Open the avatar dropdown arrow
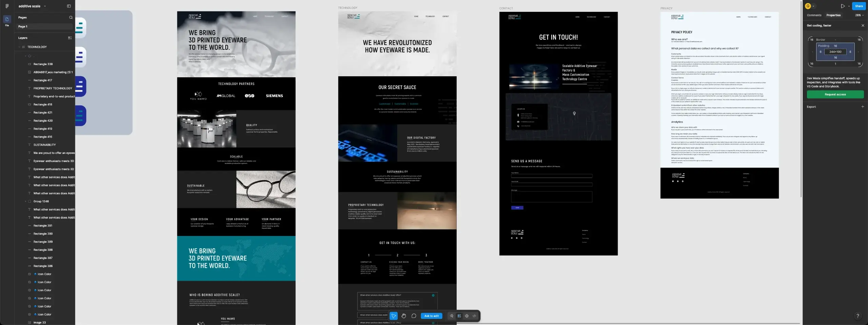The width and height of the screenshot is (868, 325). click(813, 6)
